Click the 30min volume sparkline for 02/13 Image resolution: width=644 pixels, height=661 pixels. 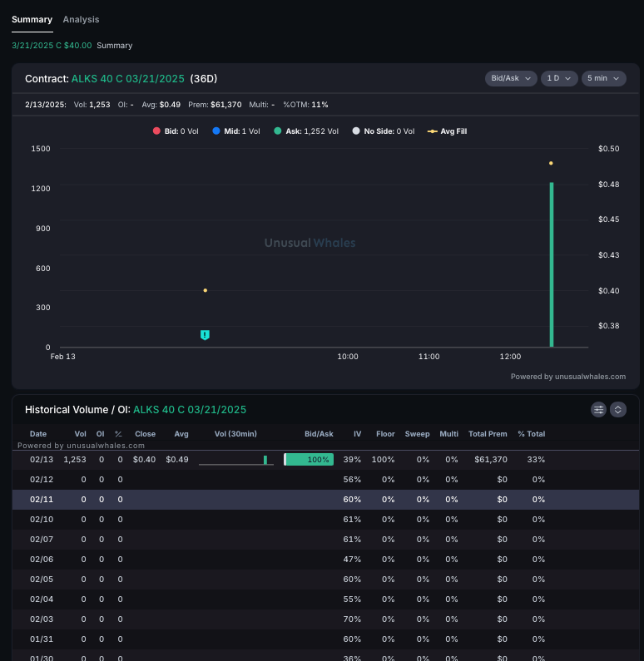pyautogui.click(x=236, y=460)
